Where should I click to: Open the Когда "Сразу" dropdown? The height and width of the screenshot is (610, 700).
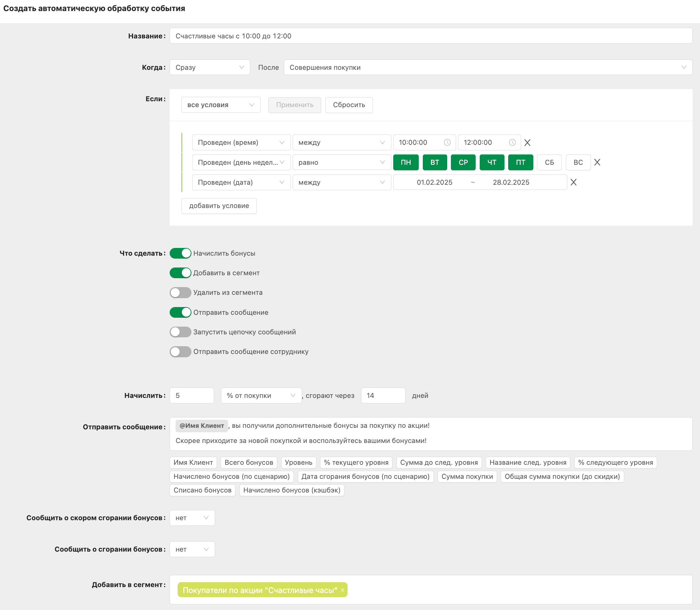point(210,68)
